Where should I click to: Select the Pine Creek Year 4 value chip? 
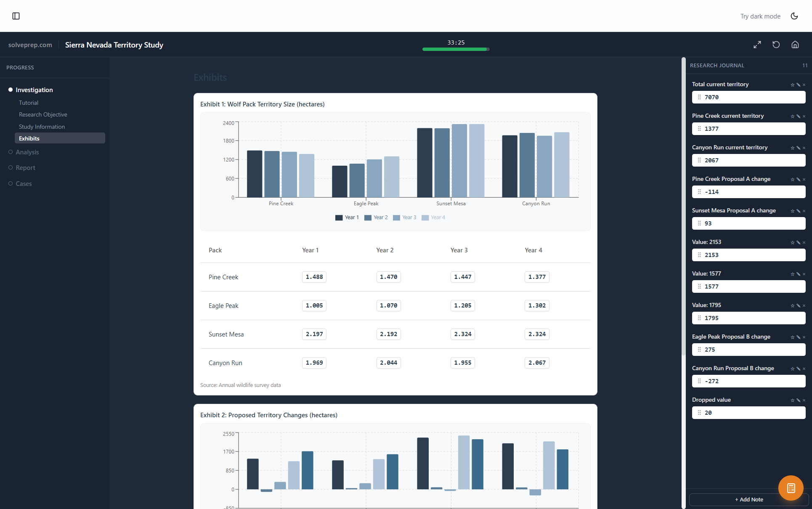536,277
